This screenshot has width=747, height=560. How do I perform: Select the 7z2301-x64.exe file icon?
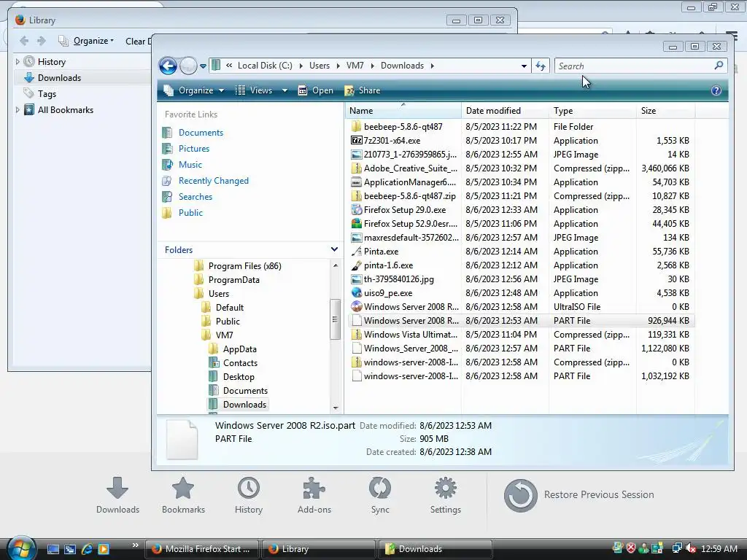pos(356,141)
